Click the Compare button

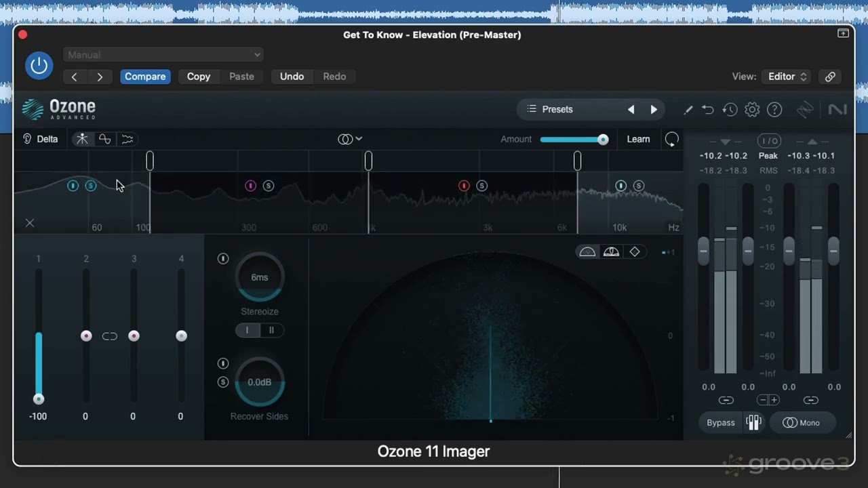145,77
